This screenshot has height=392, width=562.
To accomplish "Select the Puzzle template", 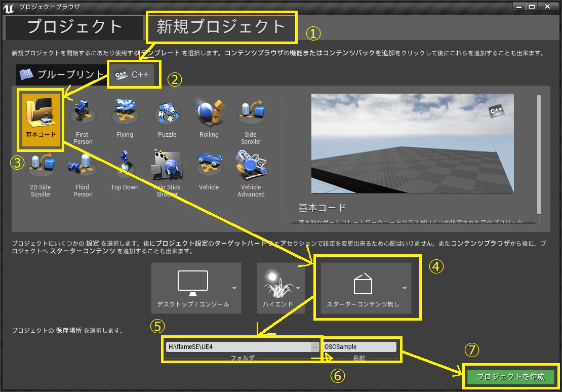I will pos(167,119).
